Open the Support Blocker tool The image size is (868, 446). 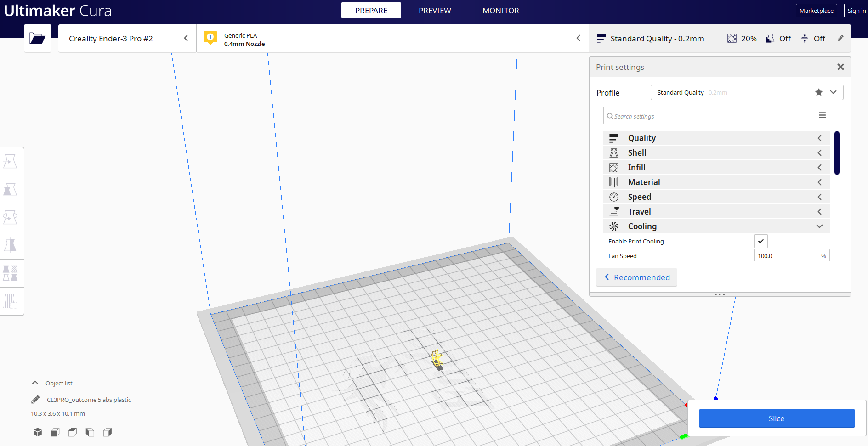click(10, 301)
